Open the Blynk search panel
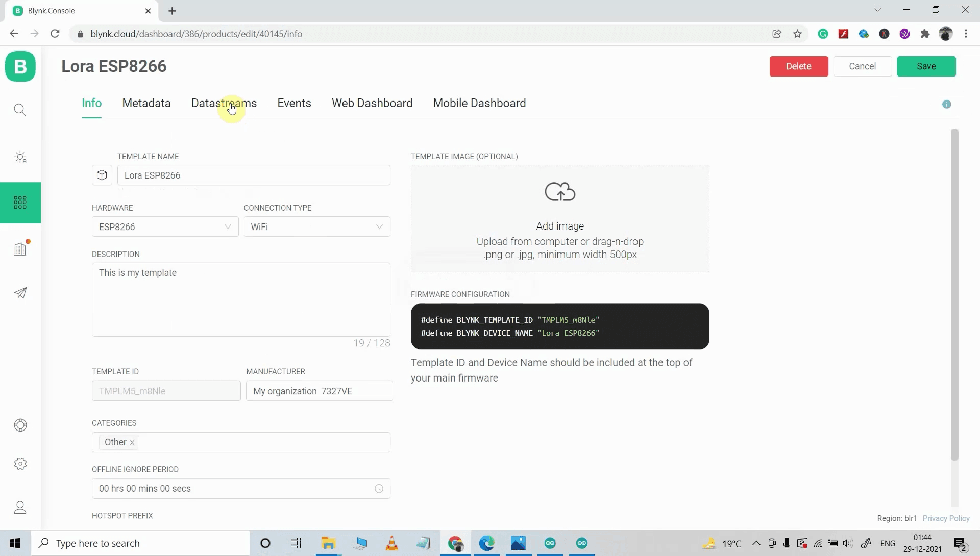Image resolution: width=980 pixels, height=556 pixels. click(20, 109)
